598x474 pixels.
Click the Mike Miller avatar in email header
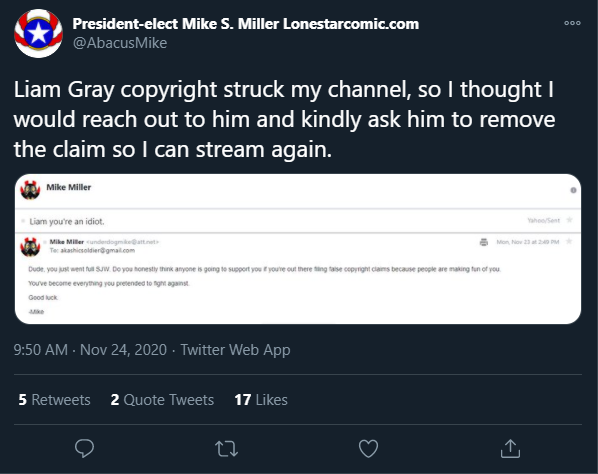30,190
